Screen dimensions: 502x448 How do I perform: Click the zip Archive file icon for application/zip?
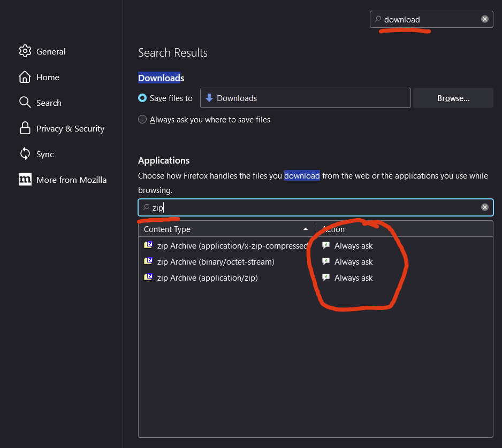click(148, 277)
